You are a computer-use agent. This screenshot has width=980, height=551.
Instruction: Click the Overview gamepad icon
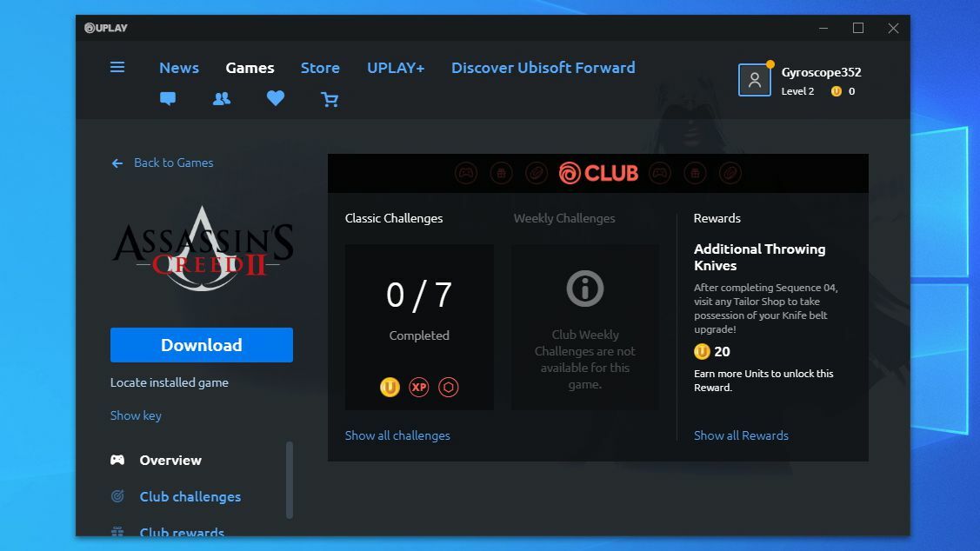pyautogui.click(x=117, y=460)
